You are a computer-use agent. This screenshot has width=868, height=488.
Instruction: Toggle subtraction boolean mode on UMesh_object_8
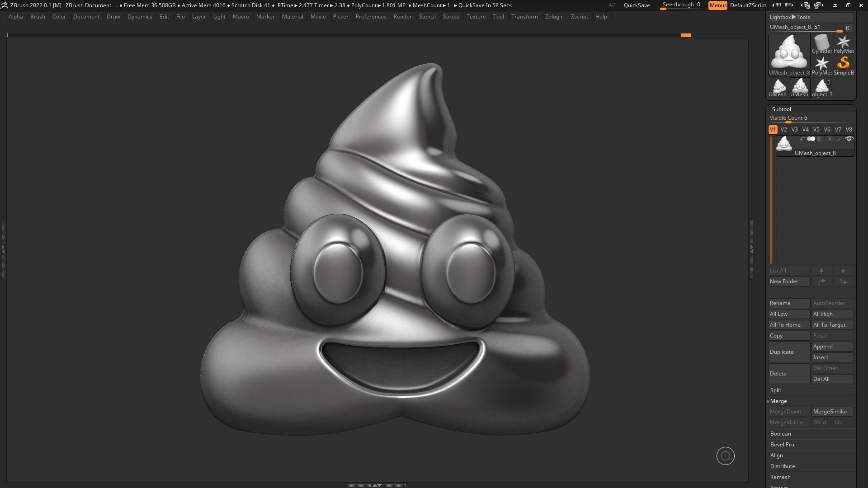click(x=820, y=139)
